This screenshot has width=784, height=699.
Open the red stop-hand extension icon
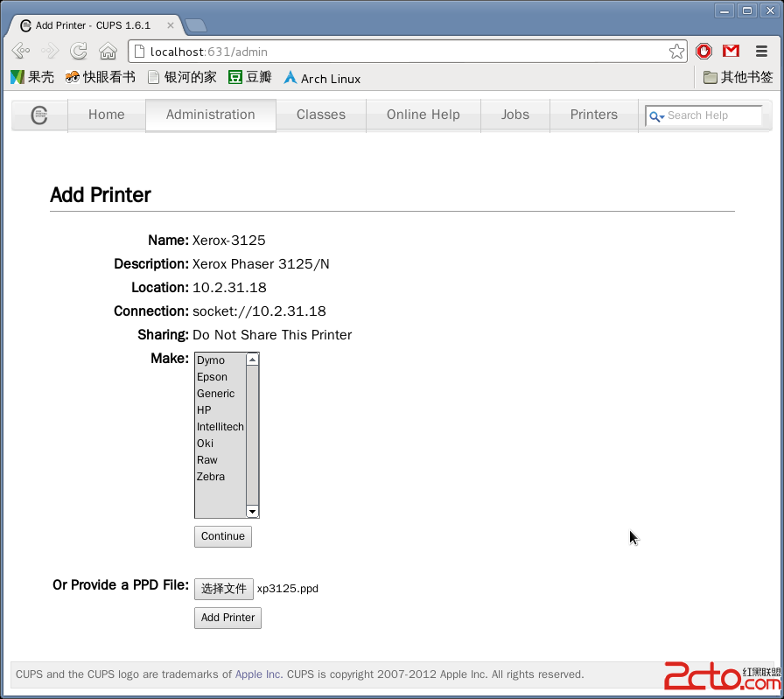(704, 51)
